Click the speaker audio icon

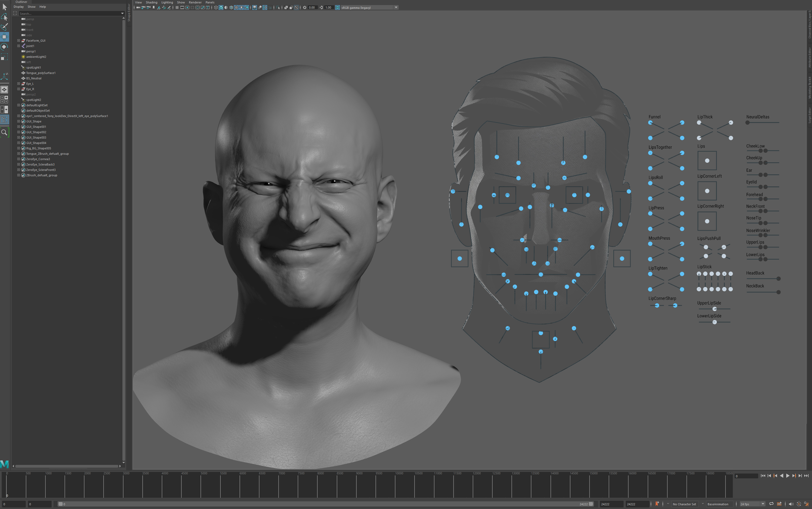(791, 504)
